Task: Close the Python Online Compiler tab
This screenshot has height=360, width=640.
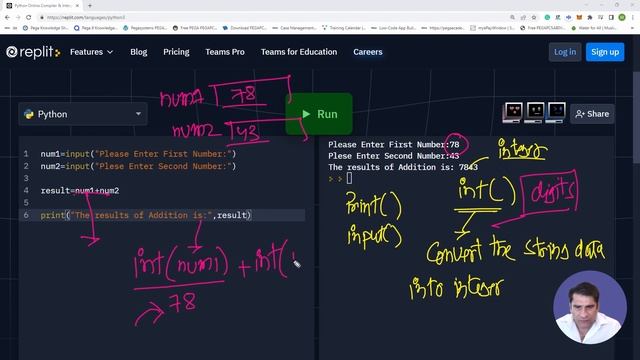Action: [x=77, y=6]
